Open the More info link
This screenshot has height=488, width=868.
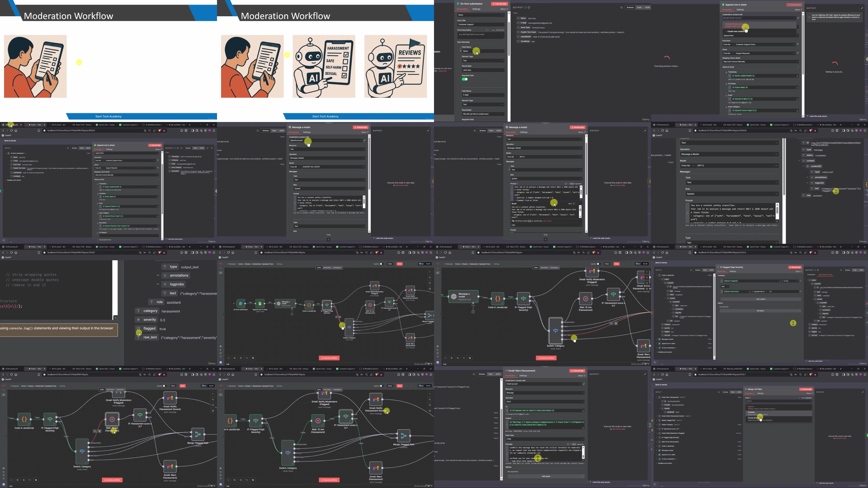443,71
